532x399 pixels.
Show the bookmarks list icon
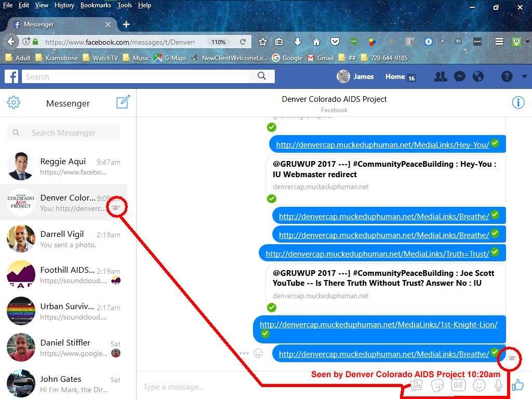279,42
